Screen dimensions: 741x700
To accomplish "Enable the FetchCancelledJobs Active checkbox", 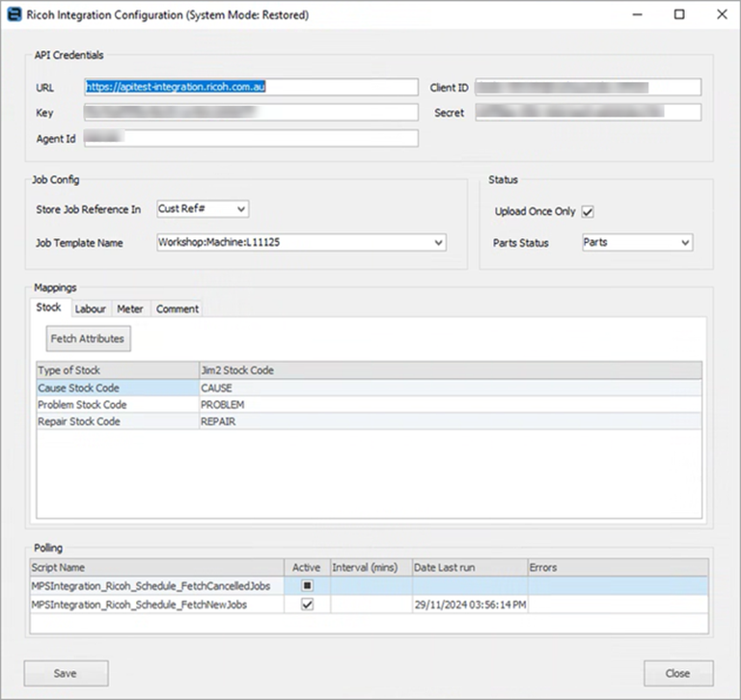I will point(307,585).
